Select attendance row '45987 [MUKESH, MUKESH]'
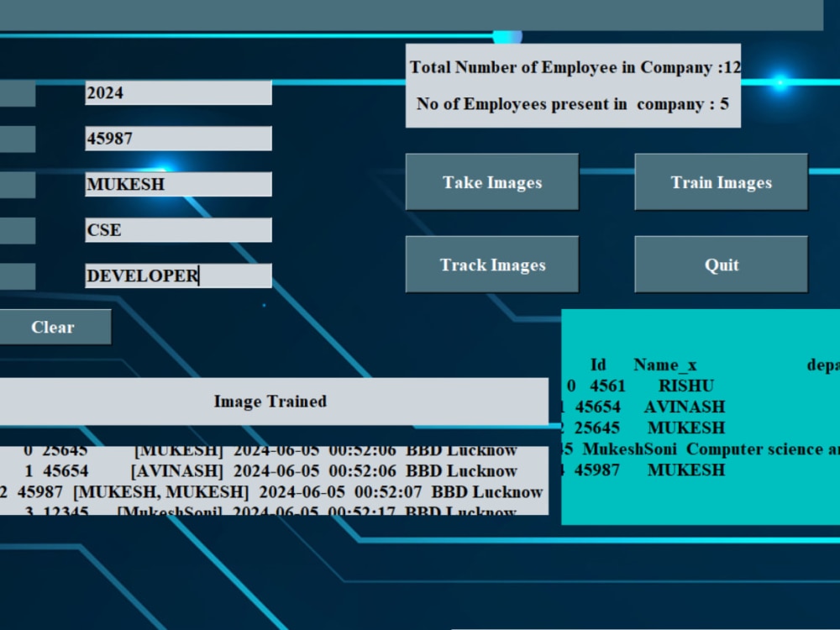 (x=271, y=491)
